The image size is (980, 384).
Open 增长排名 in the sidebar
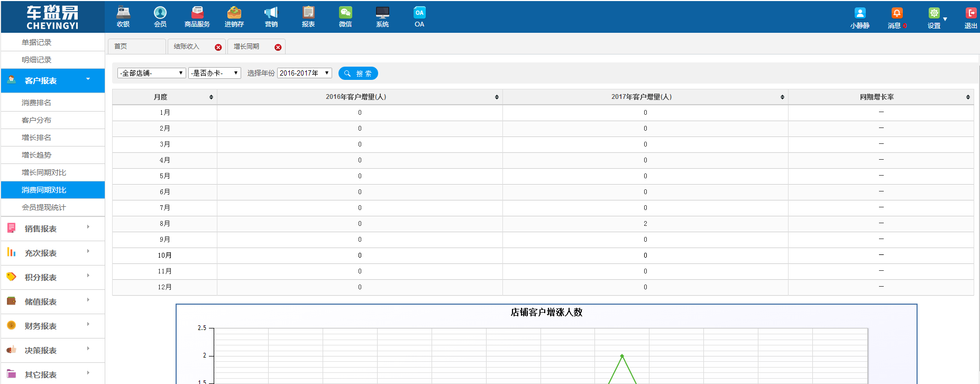pyautogui.click(x=36, y=138)
